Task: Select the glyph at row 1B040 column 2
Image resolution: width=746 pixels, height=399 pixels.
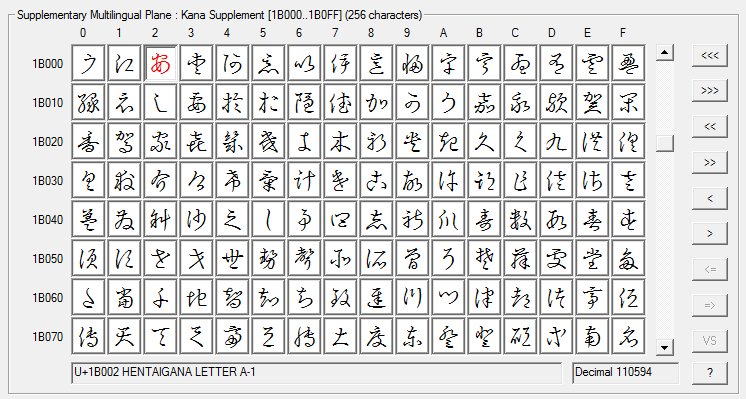Action: 160,219
